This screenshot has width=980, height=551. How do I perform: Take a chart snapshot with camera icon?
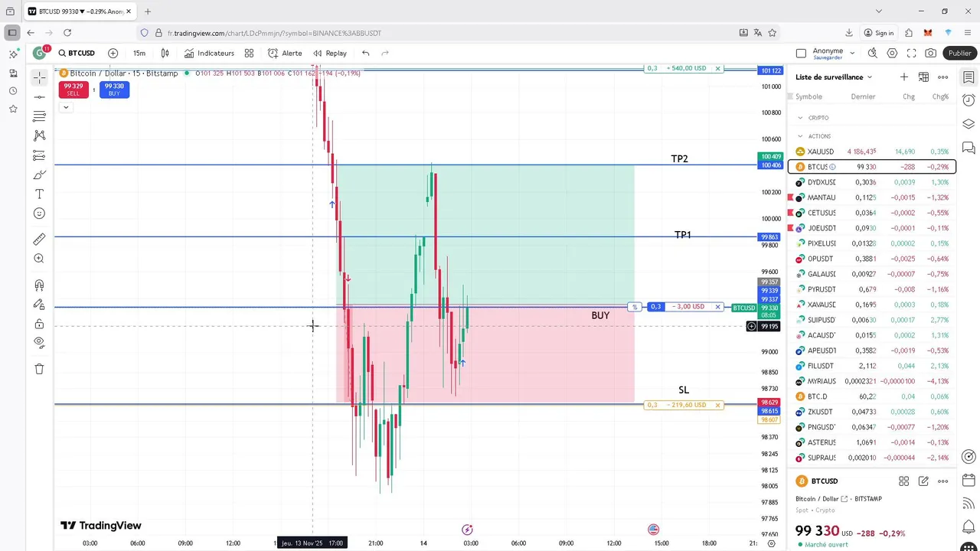tap(930, 53)
